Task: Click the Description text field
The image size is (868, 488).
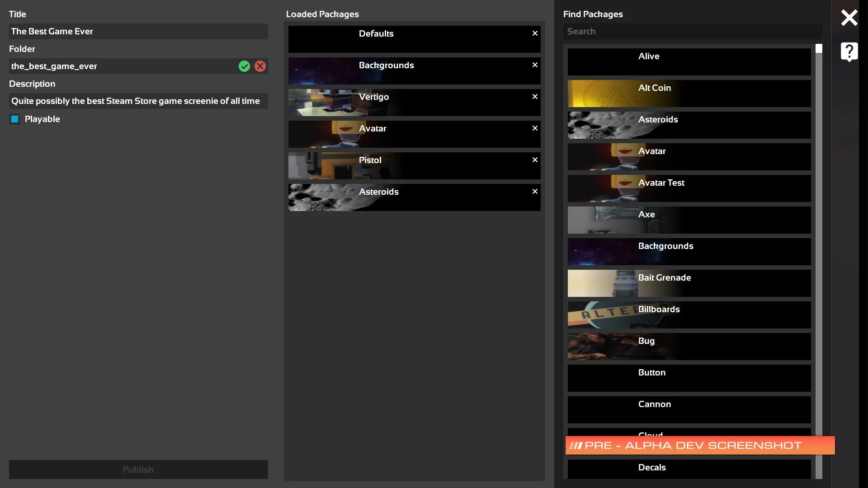Action: (x=138, y=101)
